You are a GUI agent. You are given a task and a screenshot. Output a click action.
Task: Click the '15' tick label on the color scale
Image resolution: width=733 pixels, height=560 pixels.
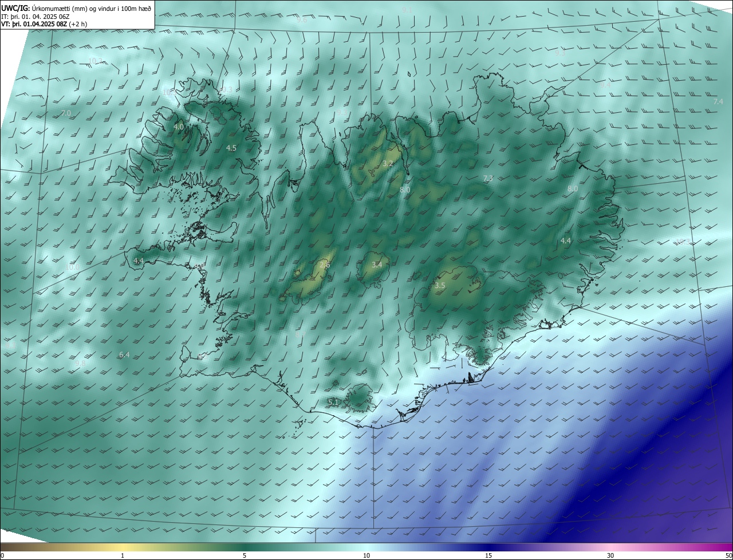point(488,555)
